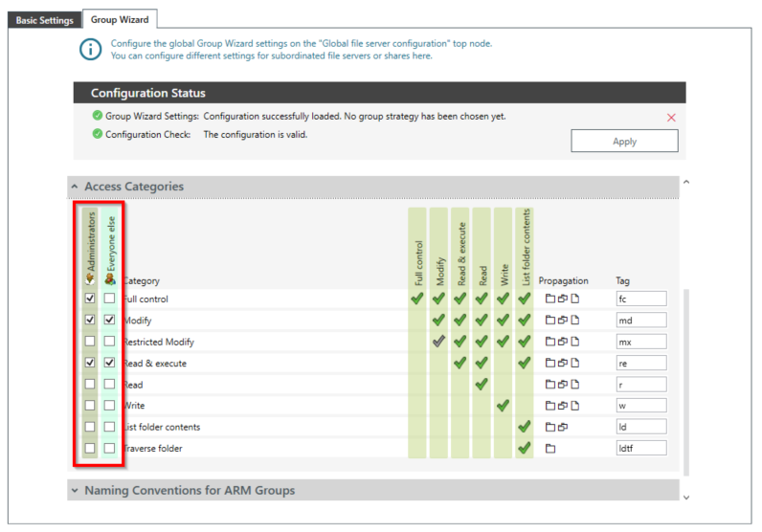Enable Everyone else for Full control
The image size is (762, 532).
coord(110,299)
